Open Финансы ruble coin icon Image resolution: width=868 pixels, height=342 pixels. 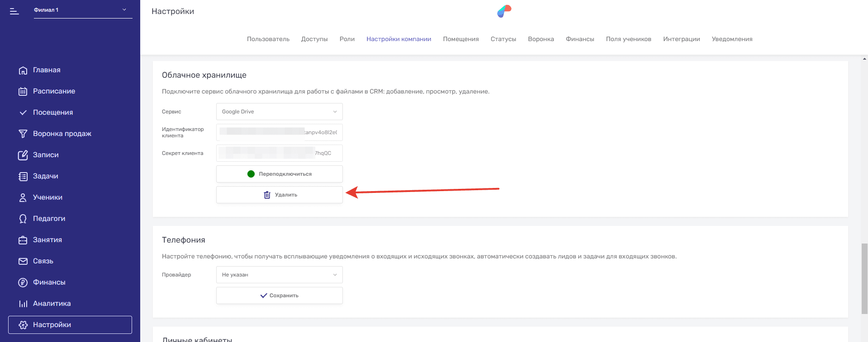click(x=23, y=283)
